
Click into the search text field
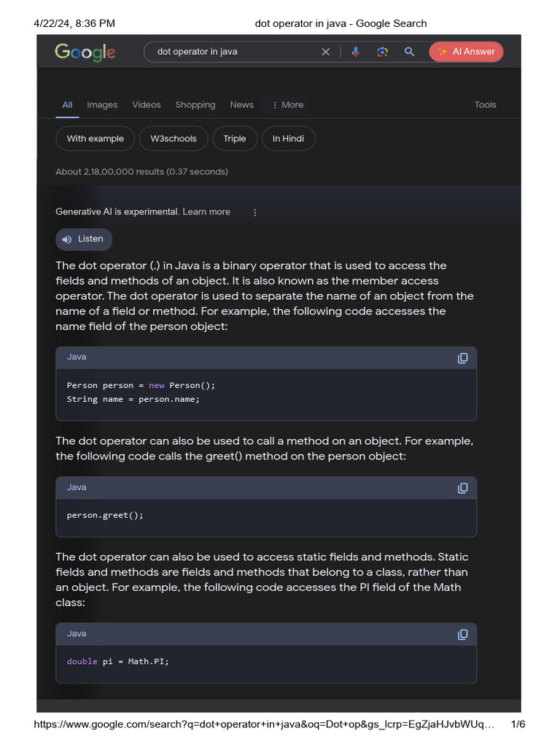(233, 52)
